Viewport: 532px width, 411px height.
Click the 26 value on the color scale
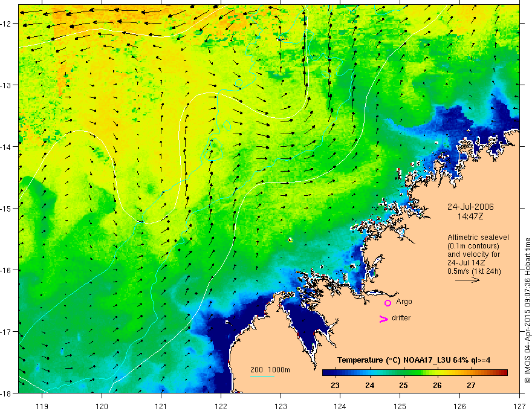(437, 386)
